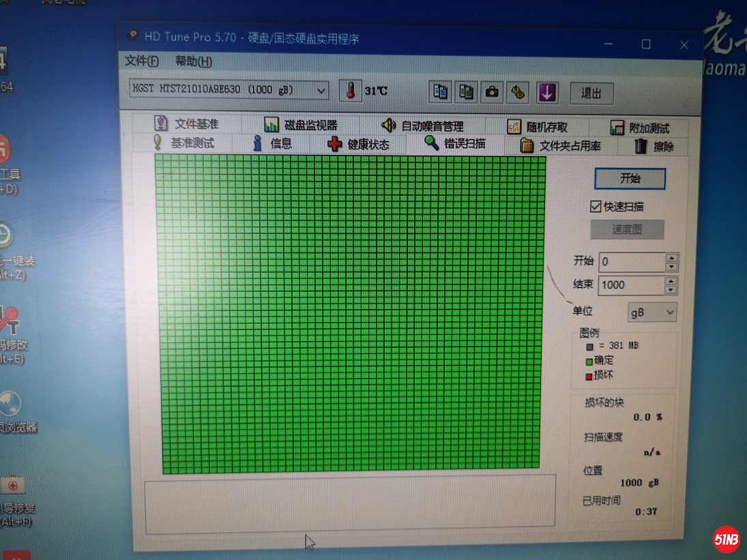This screenshot has width=747, height=560.
Task: Switch to 附加测试 tab
Action: tap(639, 128)
